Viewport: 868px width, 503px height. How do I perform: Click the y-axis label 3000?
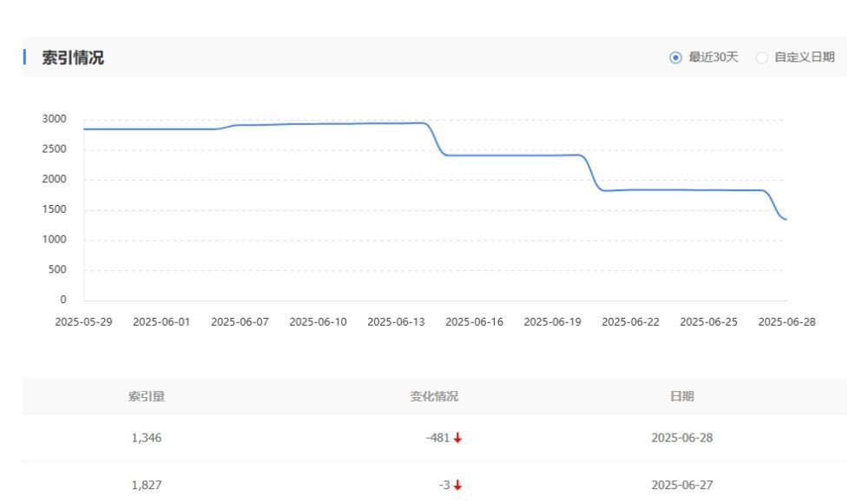(54, 119)
